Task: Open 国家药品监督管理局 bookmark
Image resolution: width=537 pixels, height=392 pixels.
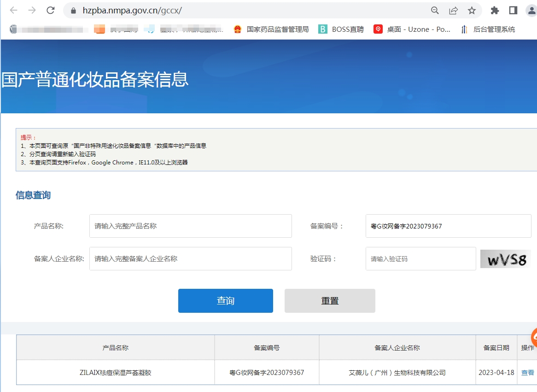Action: click(x=271, y=29)
